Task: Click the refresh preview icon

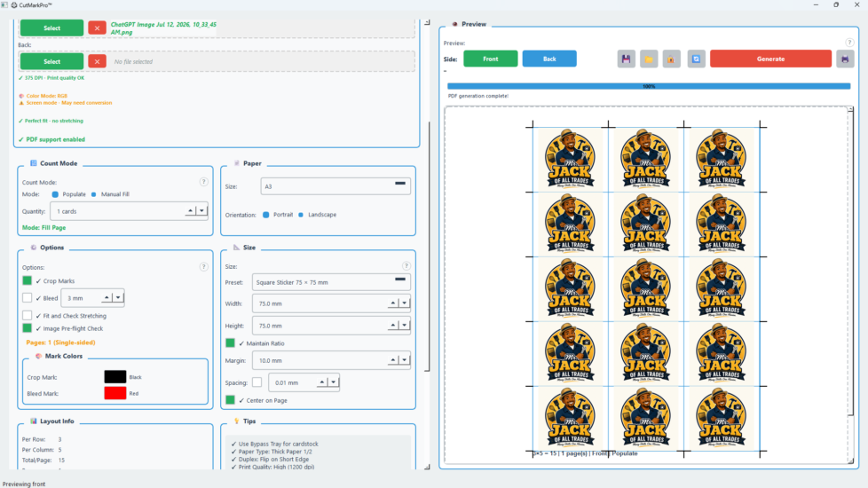Action: tap(697, 59)
